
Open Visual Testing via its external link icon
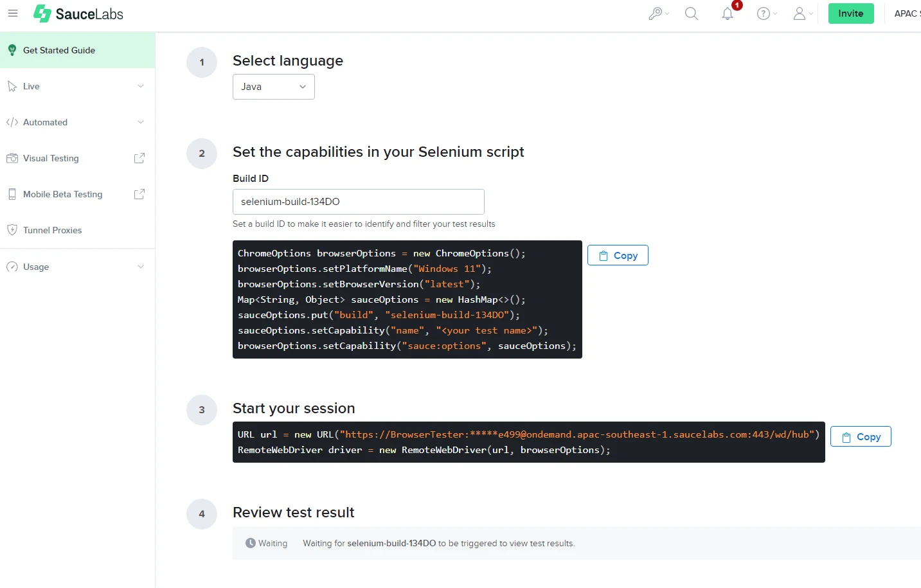point(139,158)
